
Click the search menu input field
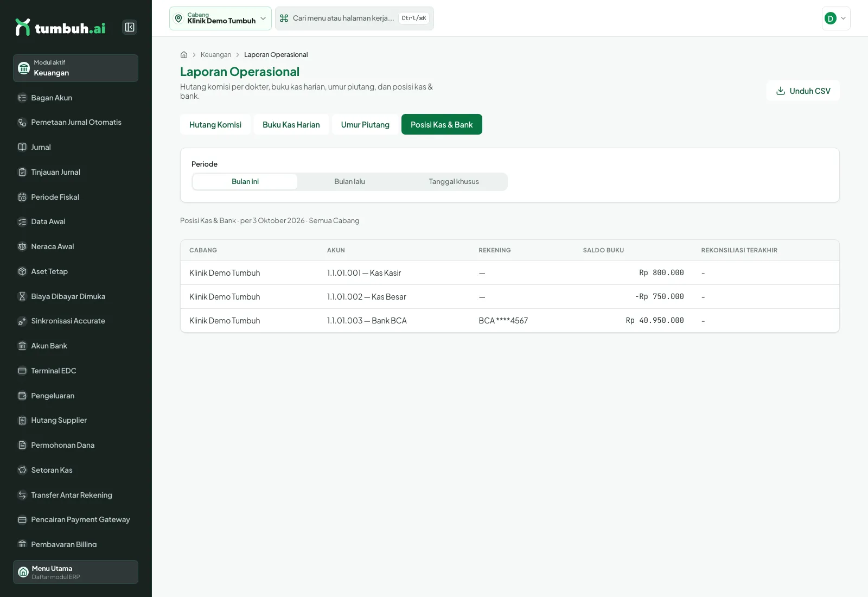[x=354, y=18]
